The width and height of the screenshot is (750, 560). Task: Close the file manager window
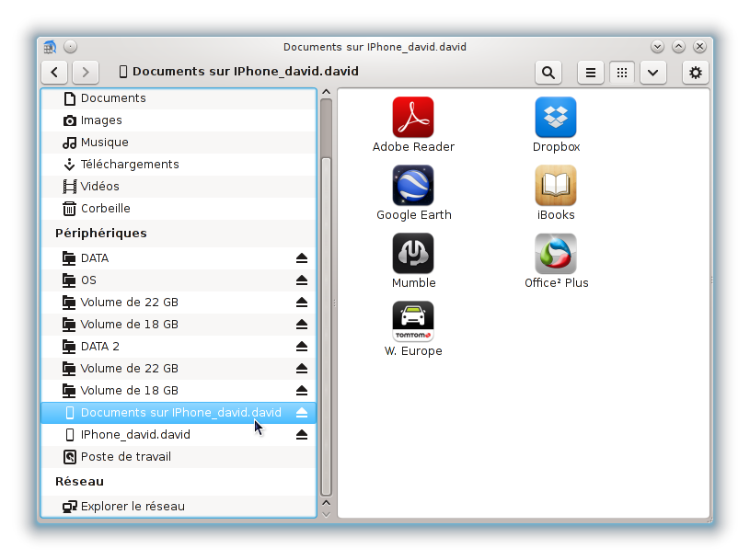click(699, 47)
